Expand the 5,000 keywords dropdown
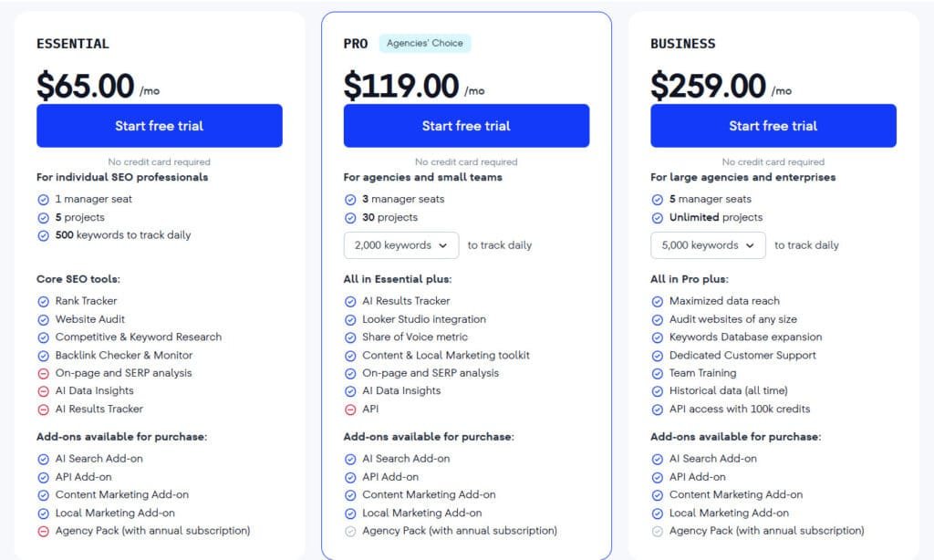Screen dimensions: 934x560 pos(708,245)
